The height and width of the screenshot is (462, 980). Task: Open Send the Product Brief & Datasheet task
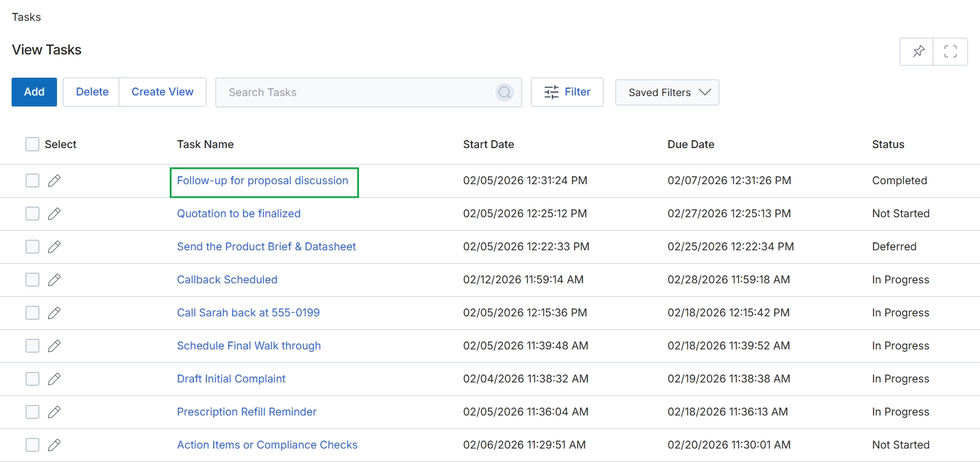[x=266, y=247]
